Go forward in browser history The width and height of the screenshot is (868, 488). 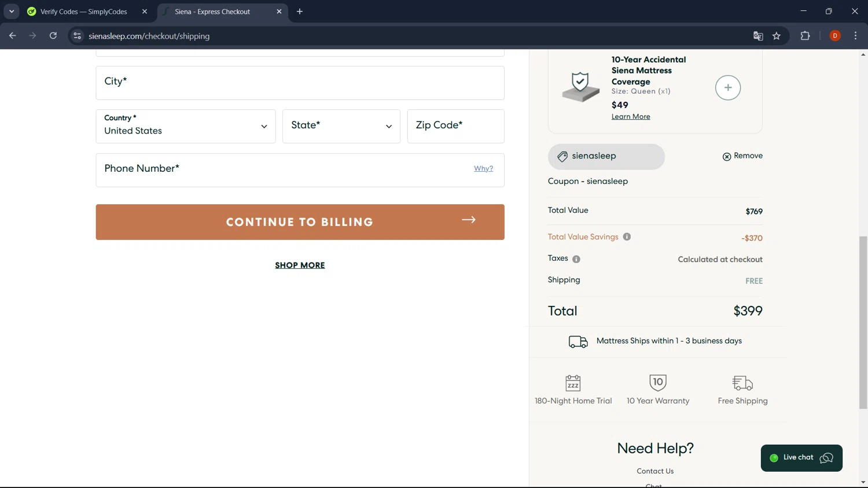[x=32, y=36]
